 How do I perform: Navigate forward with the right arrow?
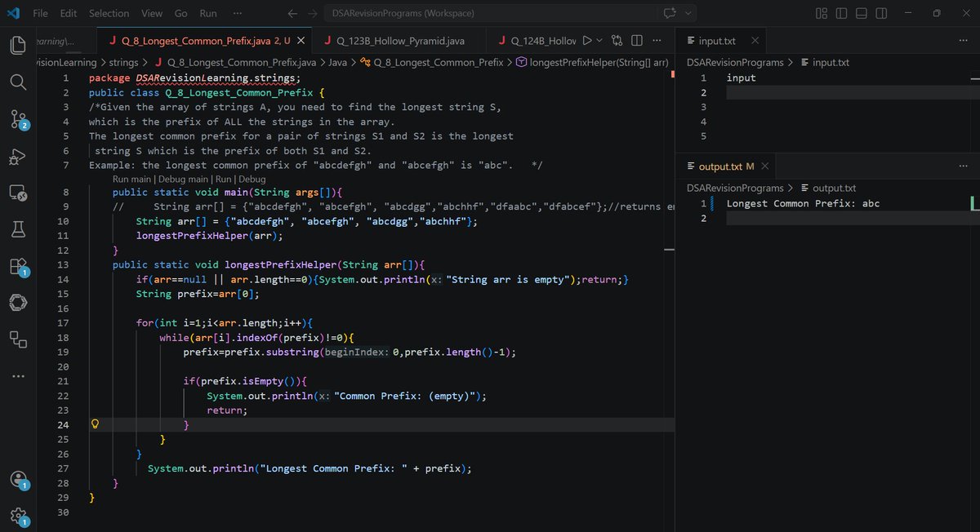tap(313, 13)
